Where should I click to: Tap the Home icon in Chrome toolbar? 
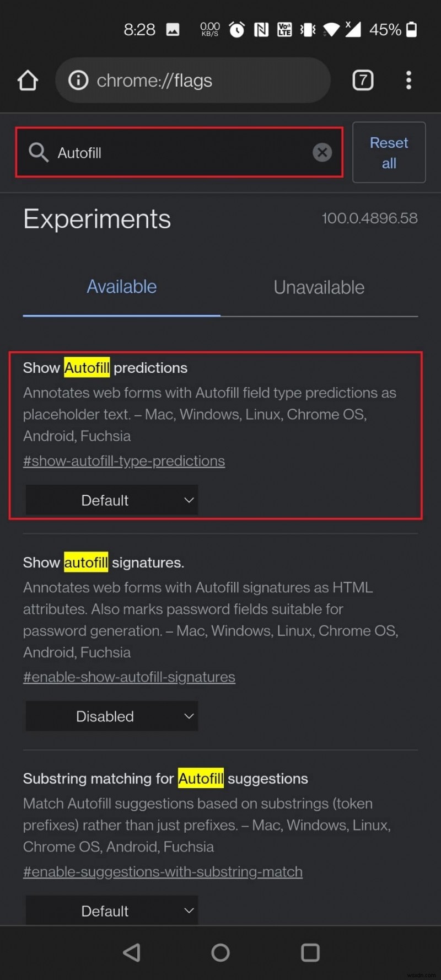tap(28, 80)
